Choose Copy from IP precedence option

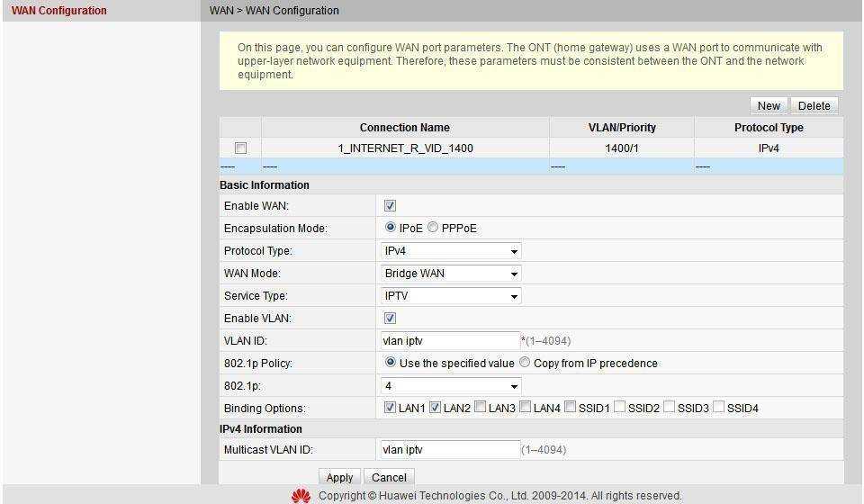pos(525,363)
